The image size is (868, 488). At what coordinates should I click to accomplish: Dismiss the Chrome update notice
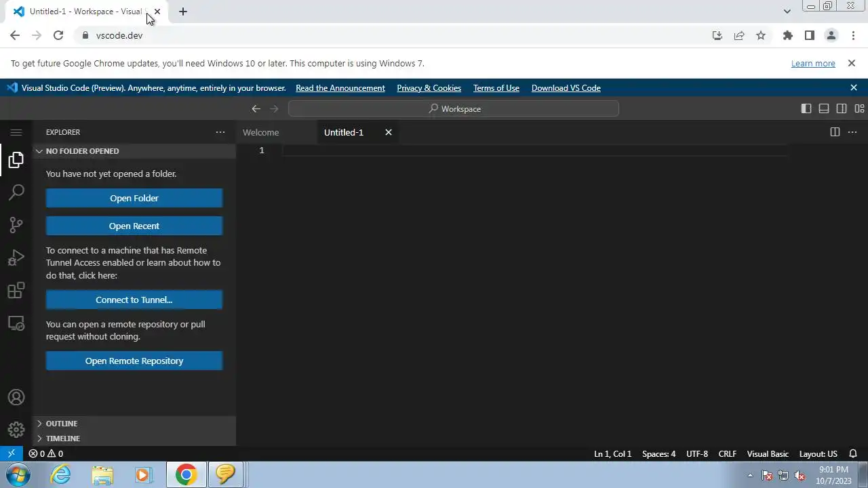click(x=852, y=63)
